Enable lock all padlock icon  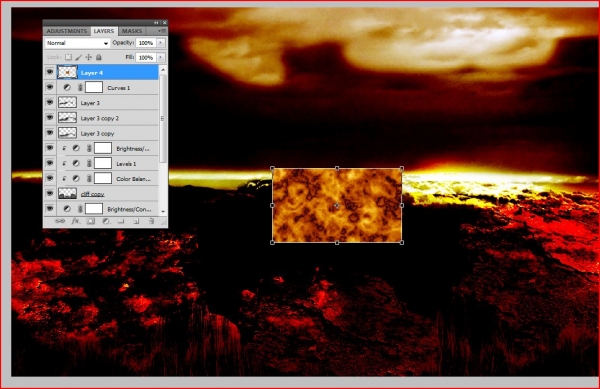99,57
